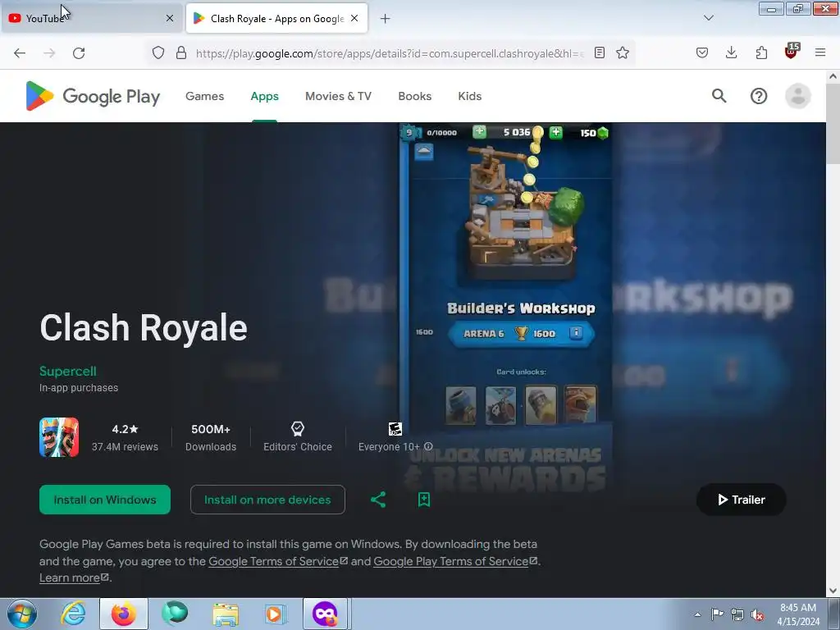840x630 pixels.
Task: Click the Clash Royale app icon
Action: point(59,437)
